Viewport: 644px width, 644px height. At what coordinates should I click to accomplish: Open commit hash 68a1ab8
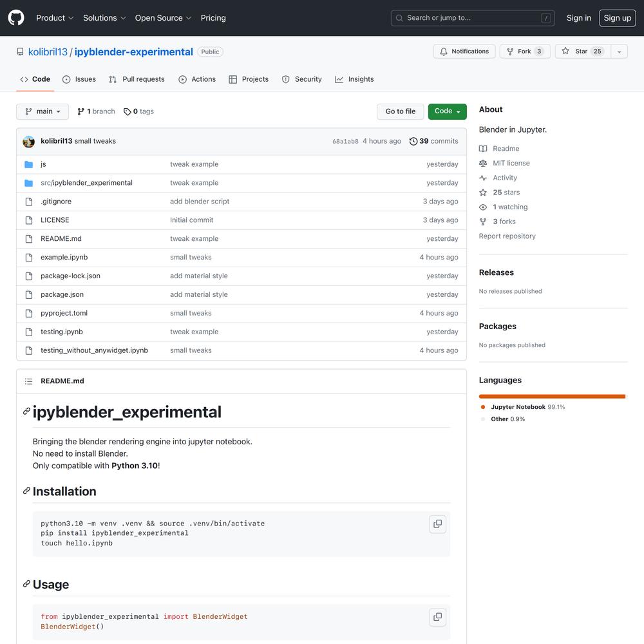(x=345, y=141)
